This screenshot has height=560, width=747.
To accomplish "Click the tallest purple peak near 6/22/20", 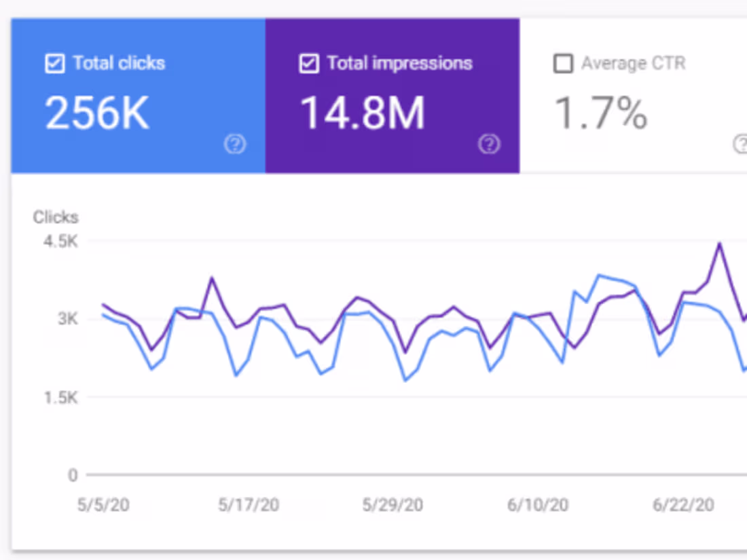I will coord(718,243).
